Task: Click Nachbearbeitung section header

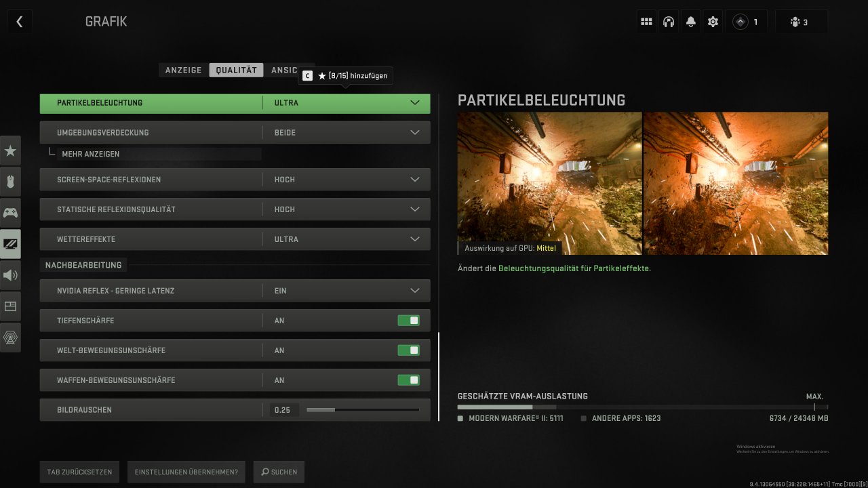Action: pyautogui.click(x=83, y=265)
